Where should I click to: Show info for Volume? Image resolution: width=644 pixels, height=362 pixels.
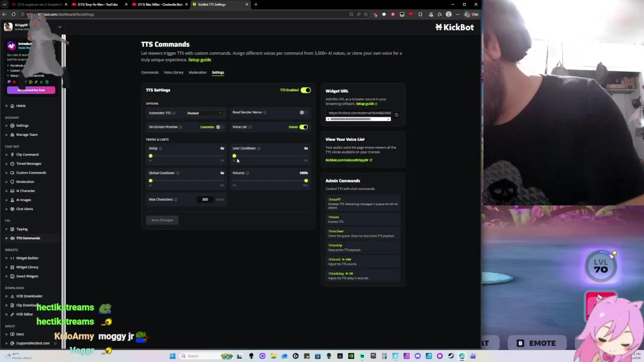click(x=247, y=173)
